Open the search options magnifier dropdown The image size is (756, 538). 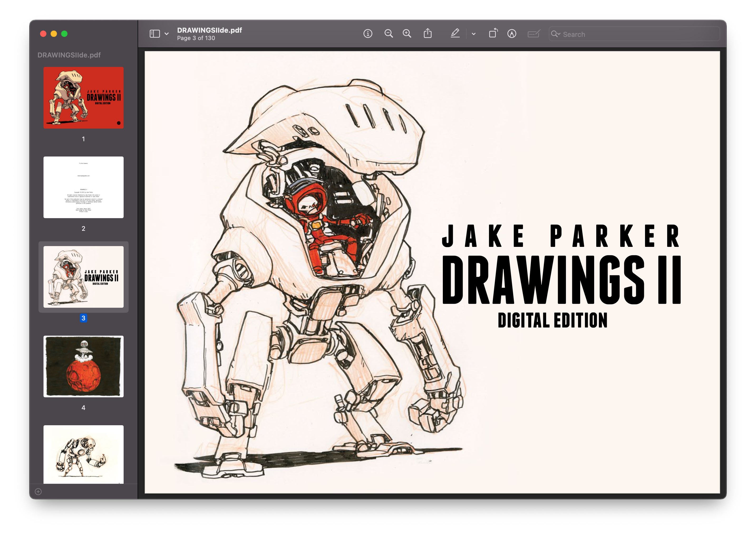click(x=555, y=34)
